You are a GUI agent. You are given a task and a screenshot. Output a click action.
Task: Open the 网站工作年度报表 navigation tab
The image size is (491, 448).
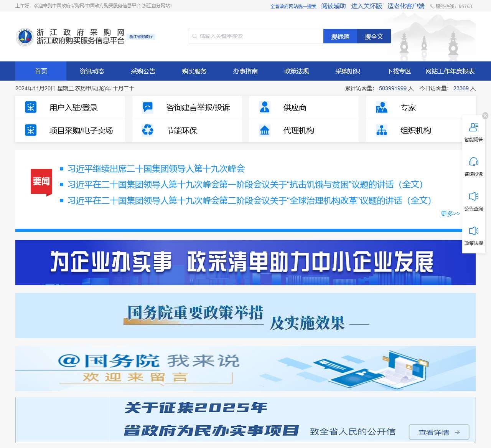(450, 71)
